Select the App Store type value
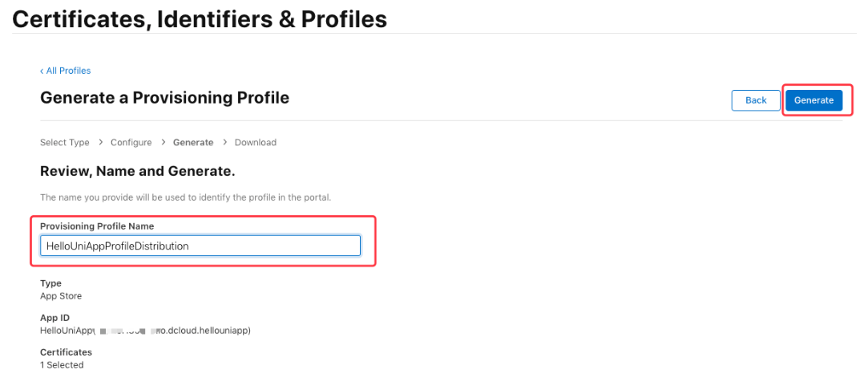 pos(61,295)
